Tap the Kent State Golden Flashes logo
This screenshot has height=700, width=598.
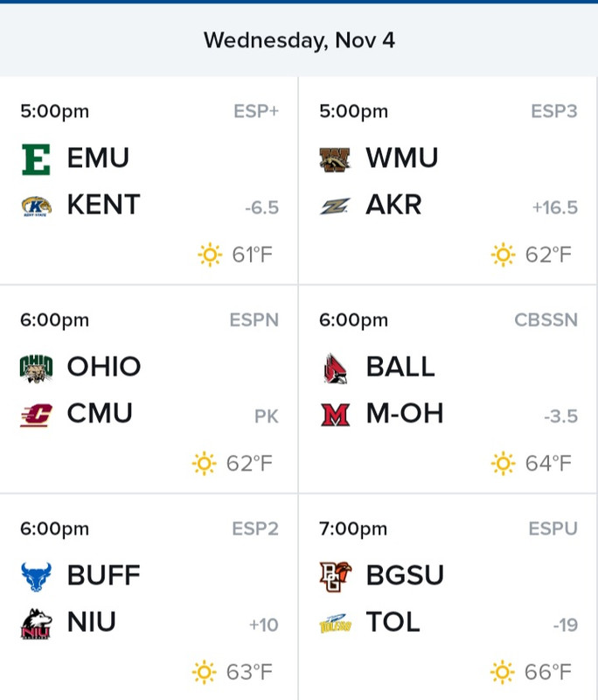(x=37, y=206)
